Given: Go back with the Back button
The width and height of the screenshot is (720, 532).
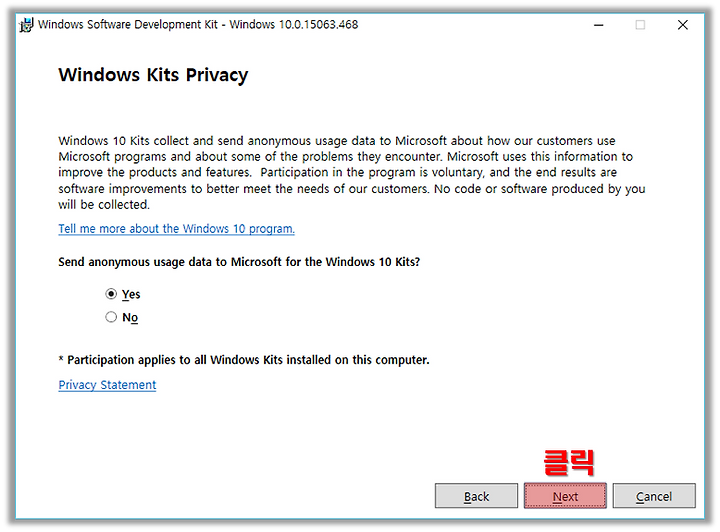Looking at the screenshot, I should point(476,496).
